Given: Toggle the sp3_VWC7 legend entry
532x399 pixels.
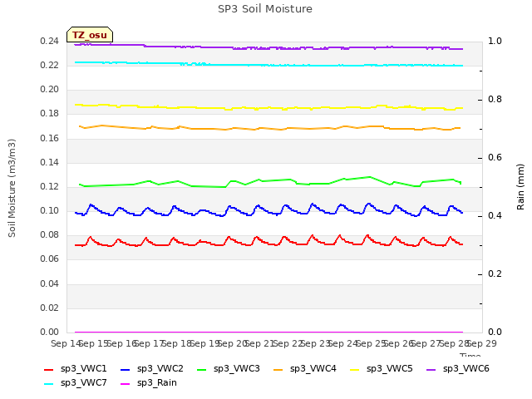Looking at the screenshot, I should coord(76,383).
